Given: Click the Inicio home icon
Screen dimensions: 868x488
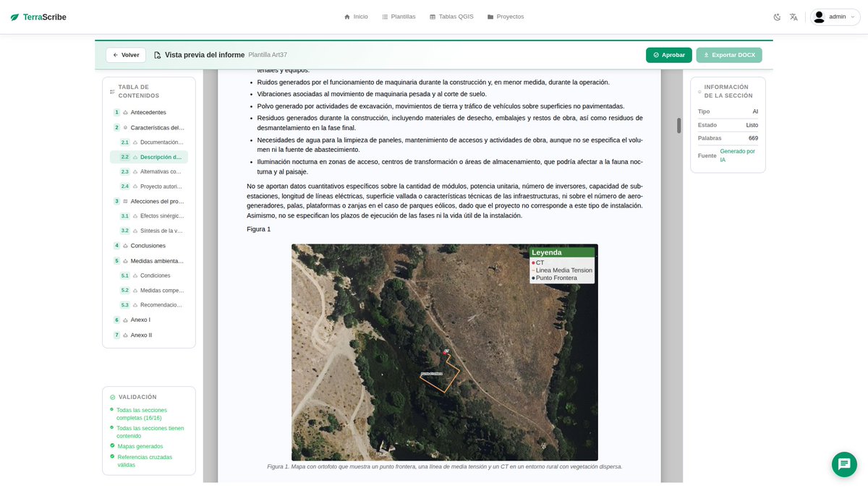Looking at the screenshot, I should click(x=347, y=17).
